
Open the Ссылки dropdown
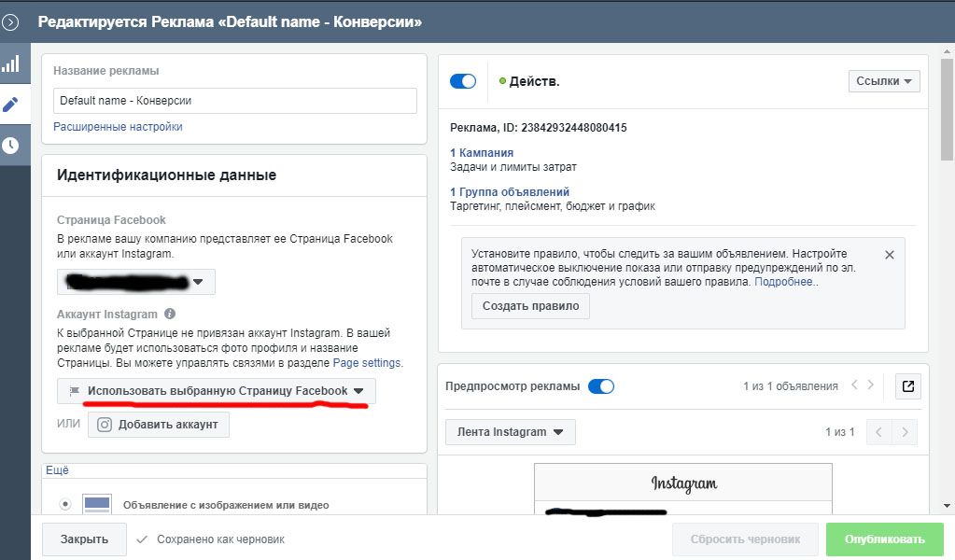(884, 81)
